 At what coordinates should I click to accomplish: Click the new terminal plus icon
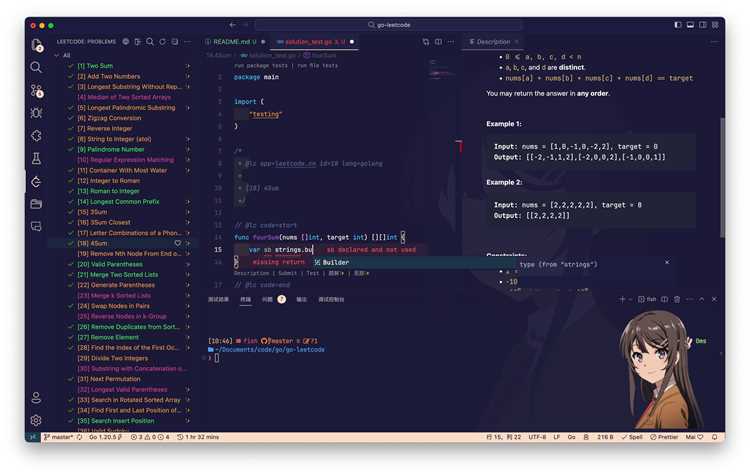point(622,299)
